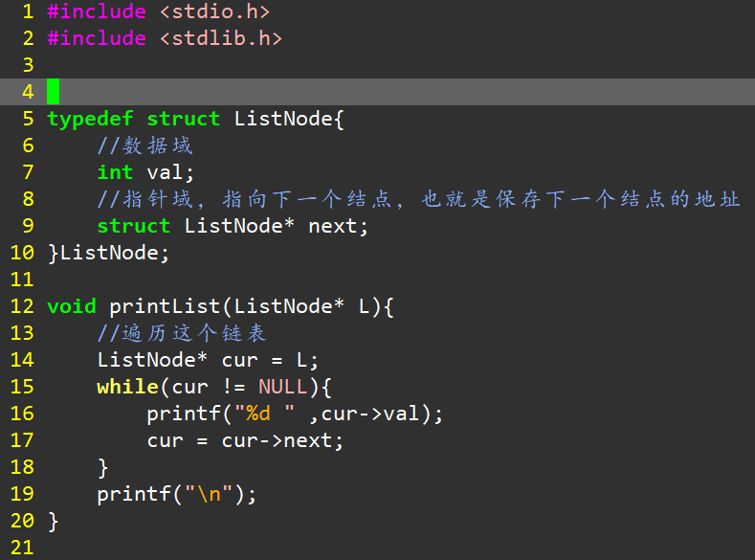Click 'cur = cur->next;' on line 17
This screenshot has height=560, width=755.
point(246,440)
